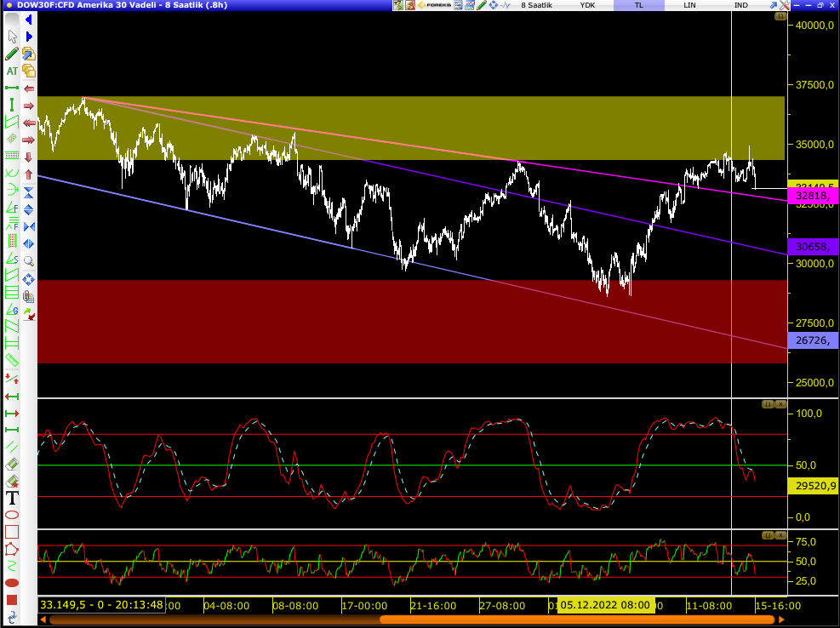This screenshot has height=628, width=840.
Task: Click the paperclip clipboard icon
Action: click(29, 296)
